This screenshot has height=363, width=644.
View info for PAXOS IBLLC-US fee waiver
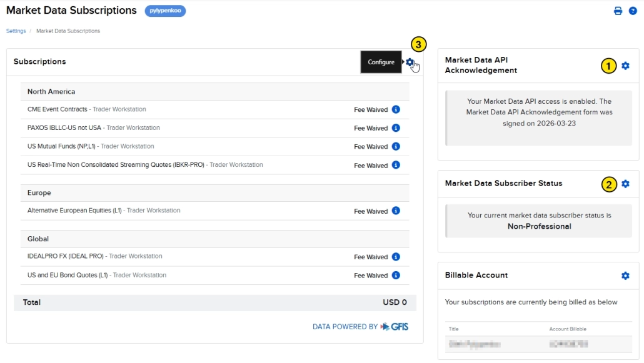(395, 127)
